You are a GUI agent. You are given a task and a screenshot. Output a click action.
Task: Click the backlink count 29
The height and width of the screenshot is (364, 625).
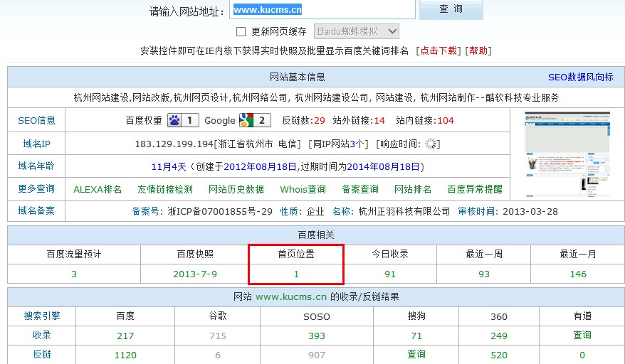click(320, 121)
